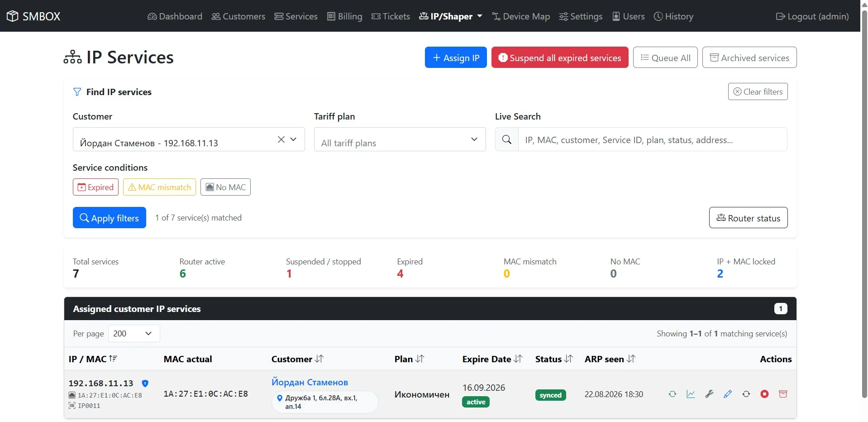Screen dimensions: 868x422
Task: Open customer link Йордан Стаменов in table
Action: tap(310, 382)
